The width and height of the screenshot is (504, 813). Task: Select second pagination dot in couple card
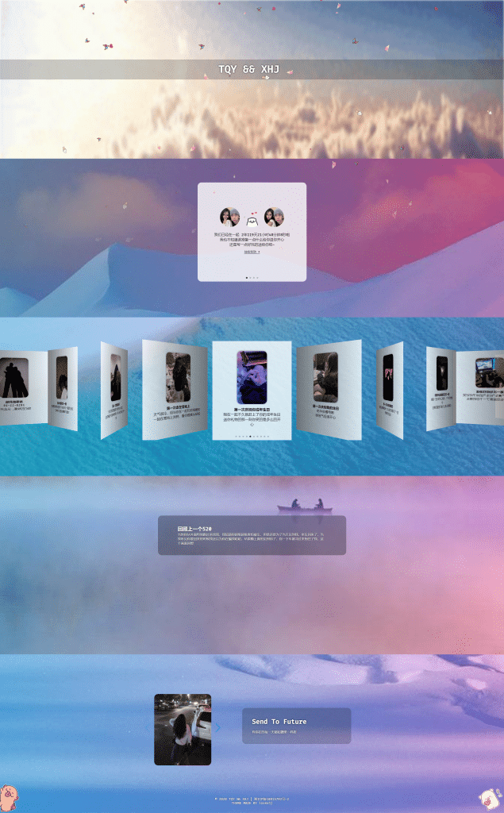pos(250,277)
